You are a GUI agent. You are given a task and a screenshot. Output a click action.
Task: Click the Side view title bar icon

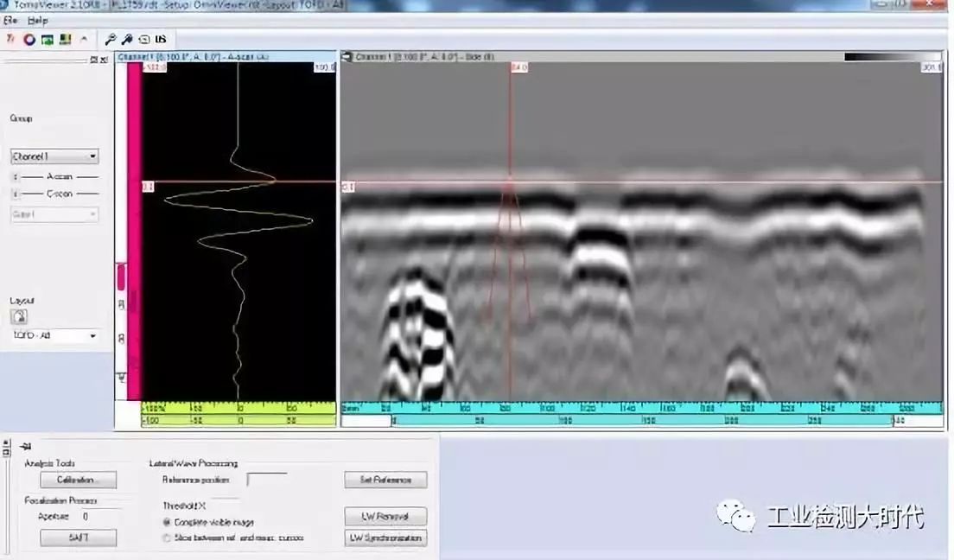[x=347, y=57]
